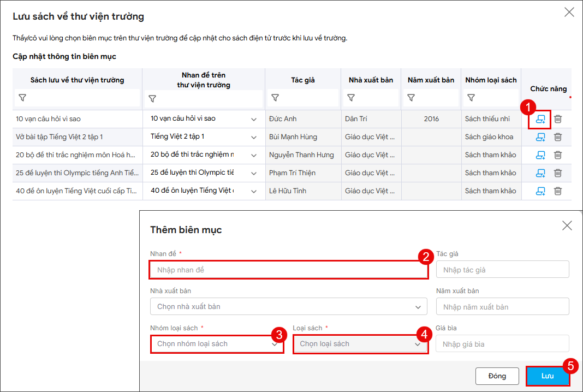Viewport: 583px width, 392px height.
Task: Open title dropdown for 40 đề ôn luyện Tiếng Việt
Action: click(254, 191)
